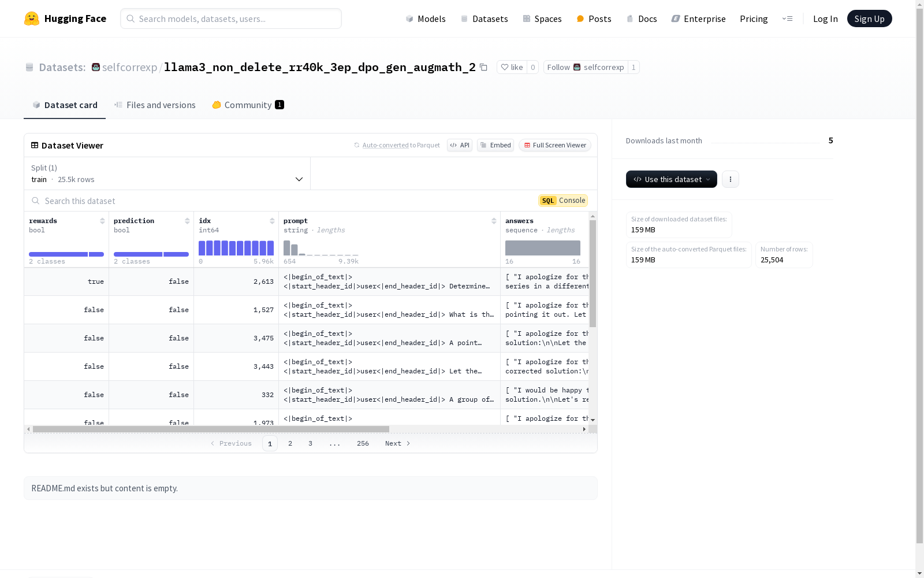Viewport: 924px width, 578px height.
Task: Sort by the rewards column
Action: (x=102, y=221)
